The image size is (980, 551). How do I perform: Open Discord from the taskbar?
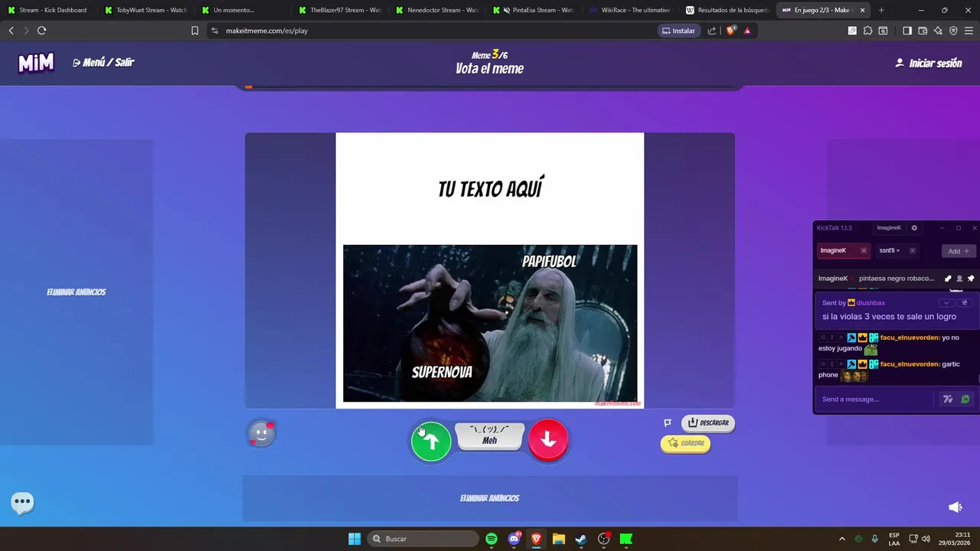pos(514,539)
